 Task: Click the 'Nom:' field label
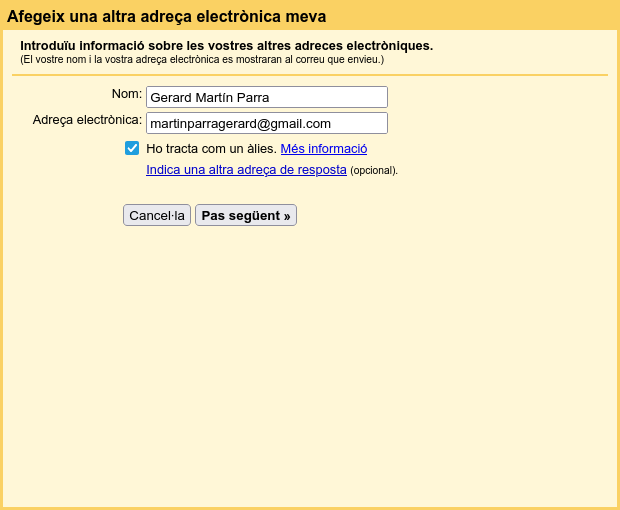coord(126,94)
